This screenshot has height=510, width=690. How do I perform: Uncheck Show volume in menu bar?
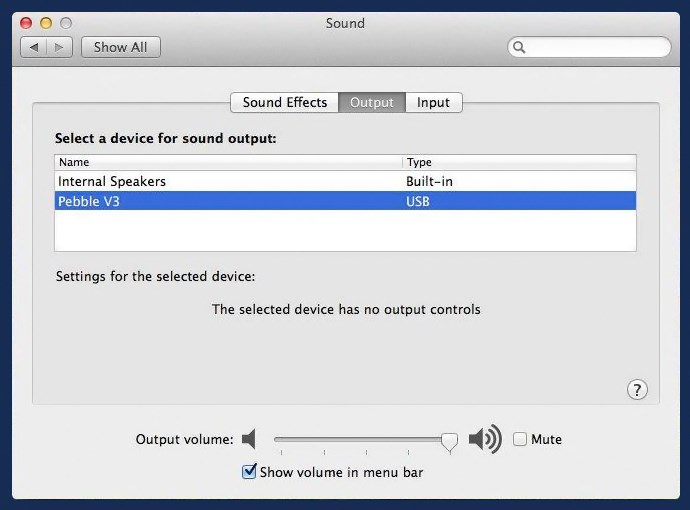tap(250, 472)
